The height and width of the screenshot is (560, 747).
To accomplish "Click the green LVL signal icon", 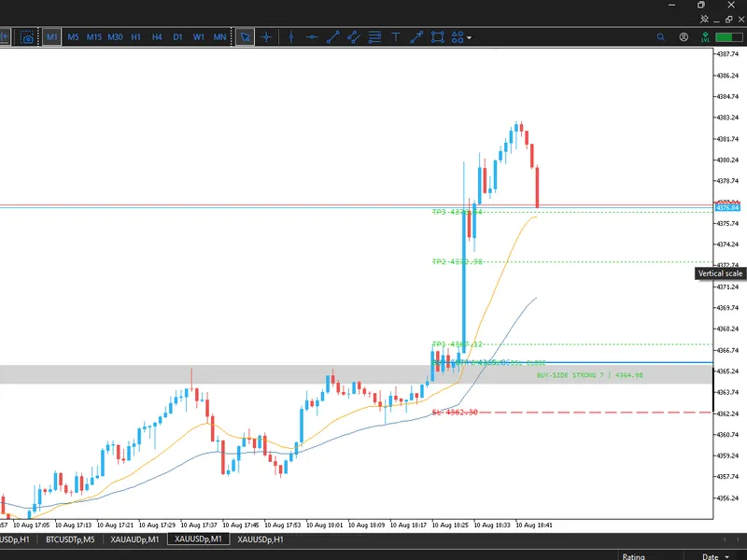I will pos(706,37).
